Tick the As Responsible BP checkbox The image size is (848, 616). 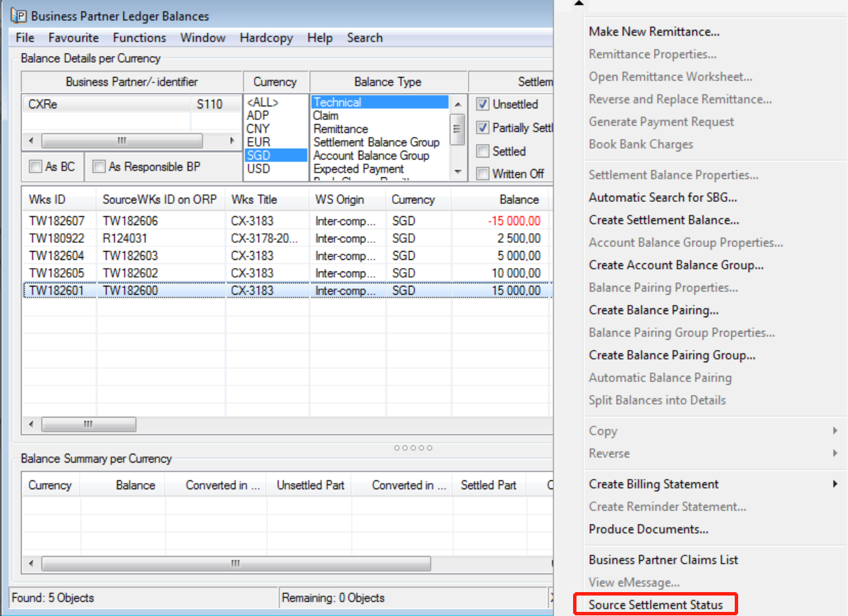[x=99, y=167]
